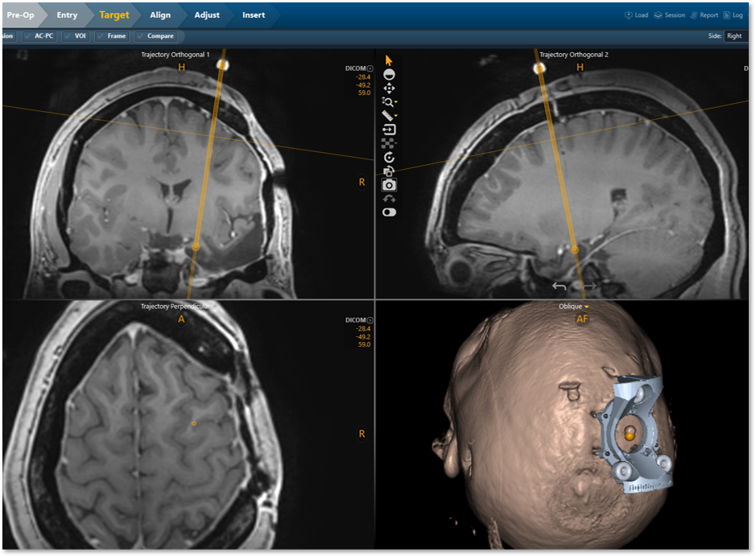Open the Session menu

pos(669,15)
